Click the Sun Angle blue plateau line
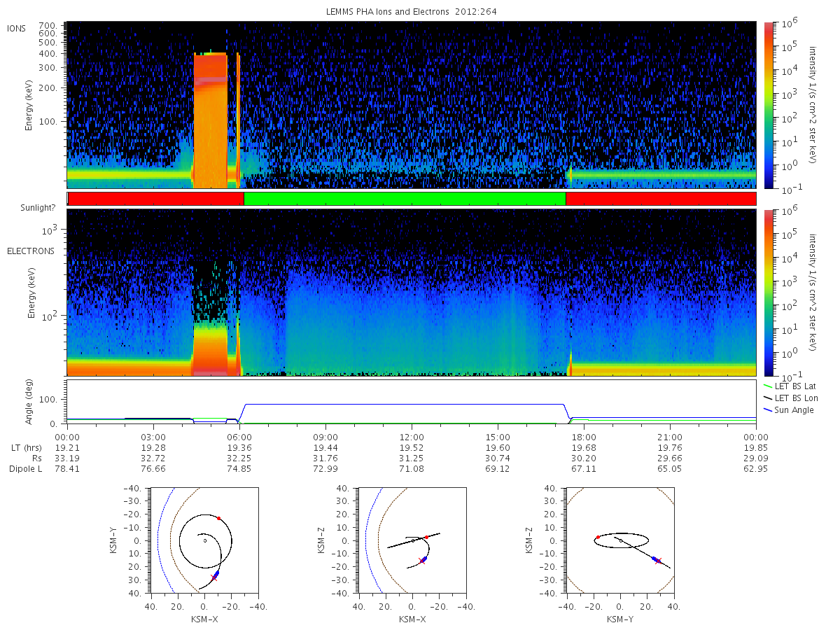Image resolution: width=840 pixels, height=630 pixels. coord(405,404)
